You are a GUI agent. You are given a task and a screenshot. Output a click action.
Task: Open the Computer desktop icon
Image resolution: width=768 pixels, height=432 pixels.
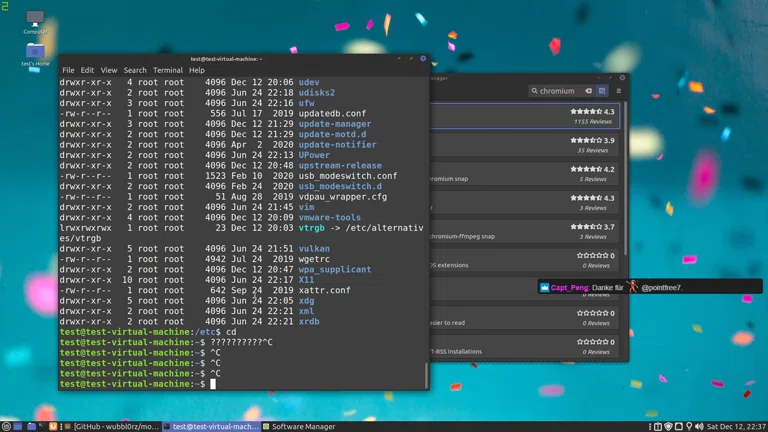click(x=35, y=20)
